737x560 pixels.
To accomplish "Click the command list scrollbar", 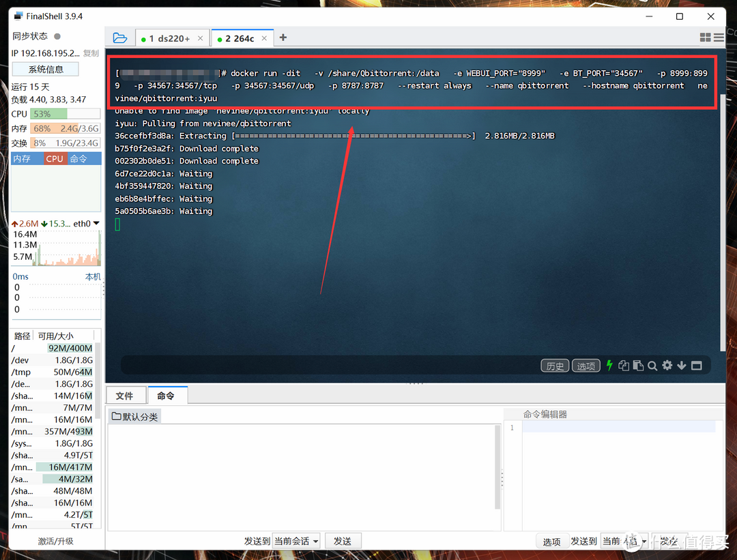I will click(x=497, y=467).
